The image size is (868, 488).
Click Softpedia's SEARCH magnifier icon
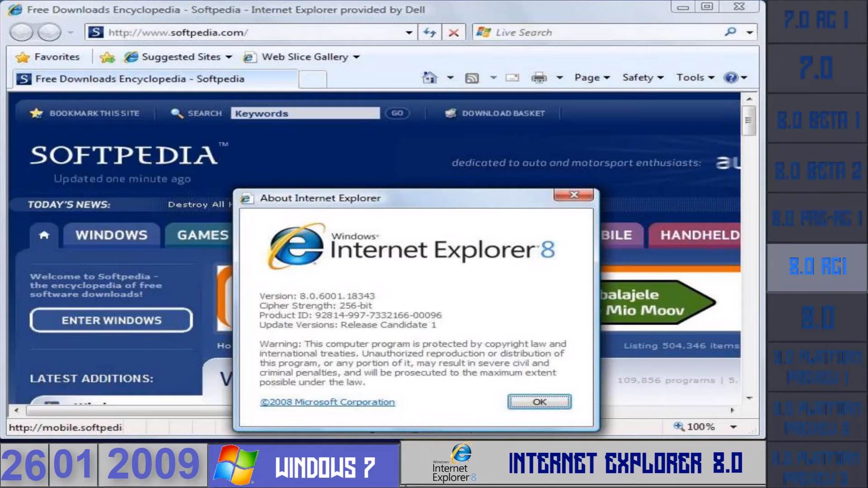(x=176, y=113)
